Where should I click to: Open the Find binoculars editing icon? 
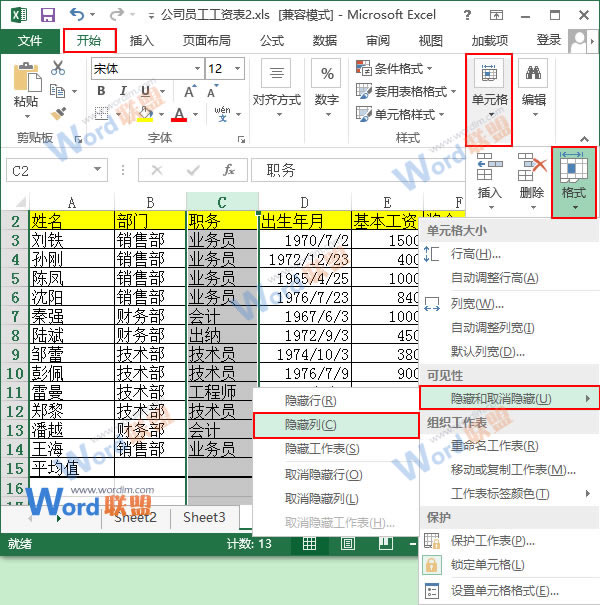(534, 76)
